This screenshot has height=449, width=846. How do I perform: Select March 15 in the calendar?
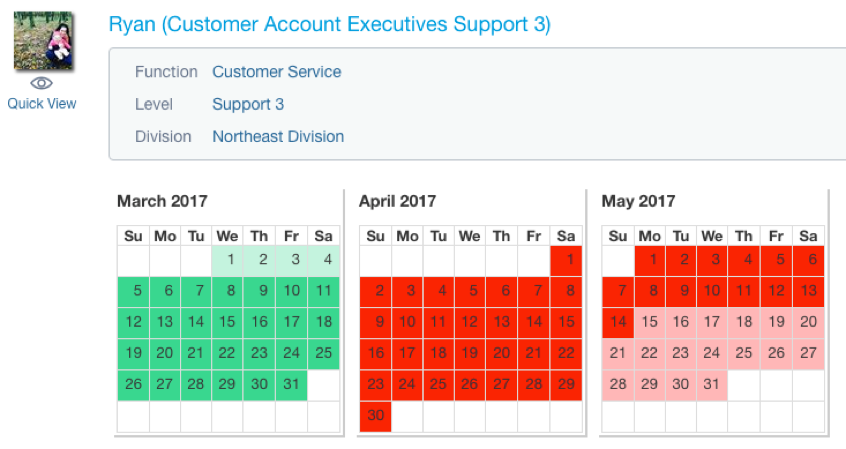pos(228,323)
